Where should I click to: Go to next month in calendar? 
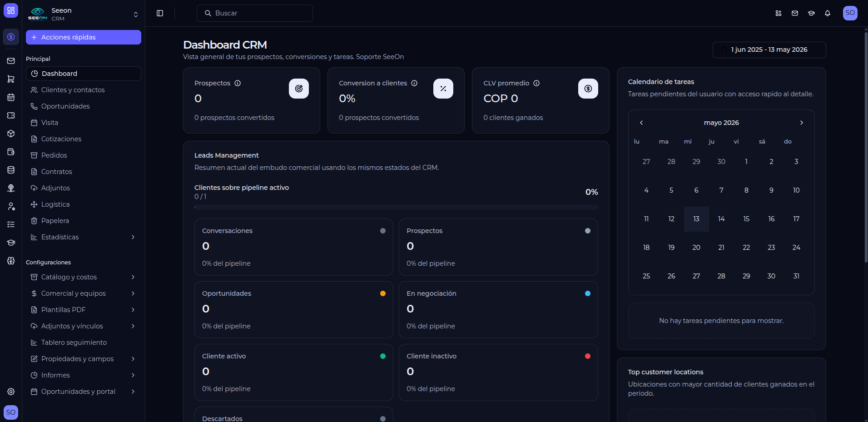(x=802, y=123)
